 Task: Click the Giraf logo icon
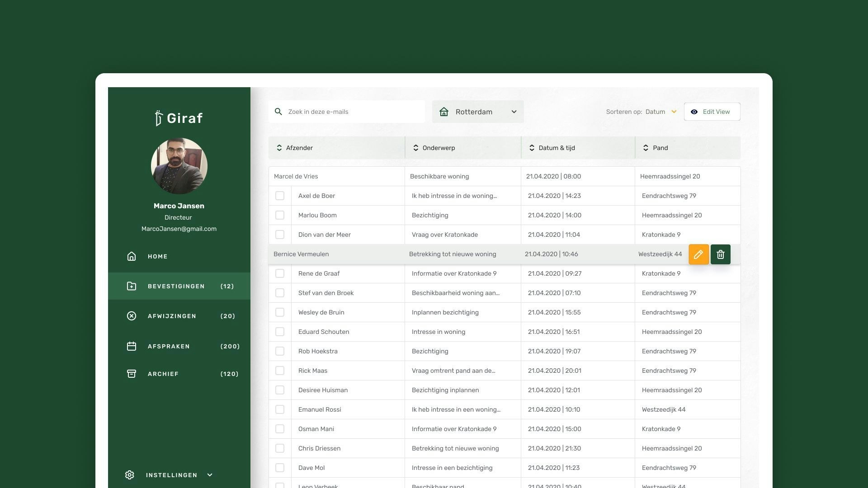tap(159, 118)
